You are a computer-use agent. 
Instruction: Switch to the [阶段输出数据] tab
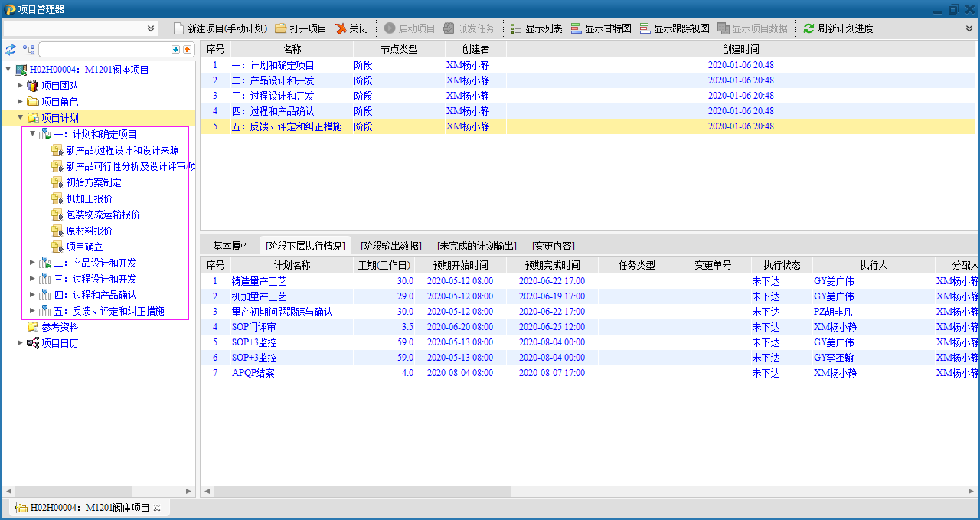point(391,246)
